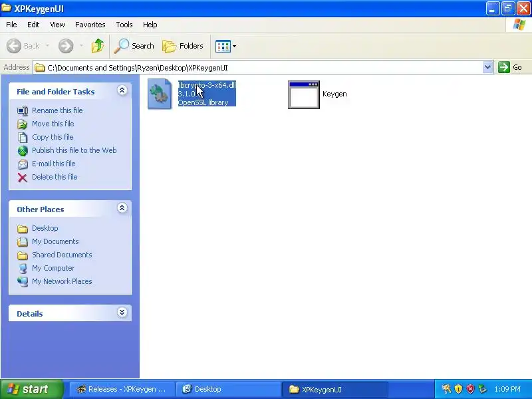Click the Rename this file icon
This screenshot has height=399, width=532.
pyautogui.click(x=23, y=110)
